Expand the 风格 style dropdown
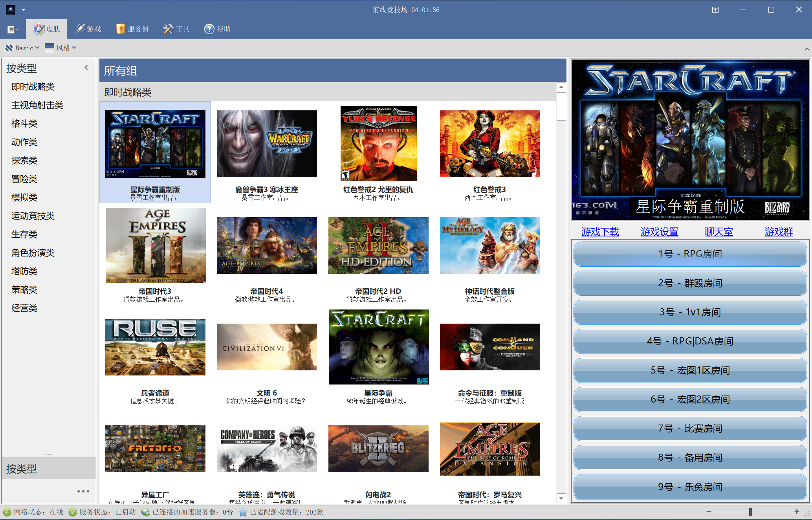This screenshot has width=812, height=520. 60,48
